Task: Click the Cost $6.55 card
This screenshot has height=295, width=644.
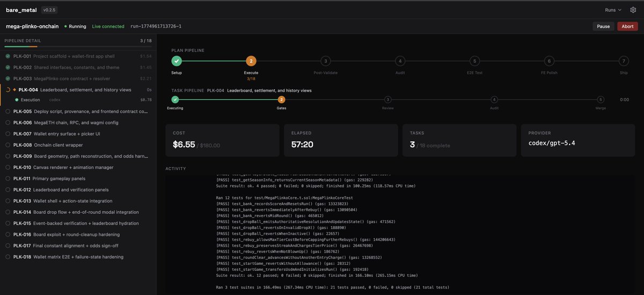Action: tap(222, 140)
